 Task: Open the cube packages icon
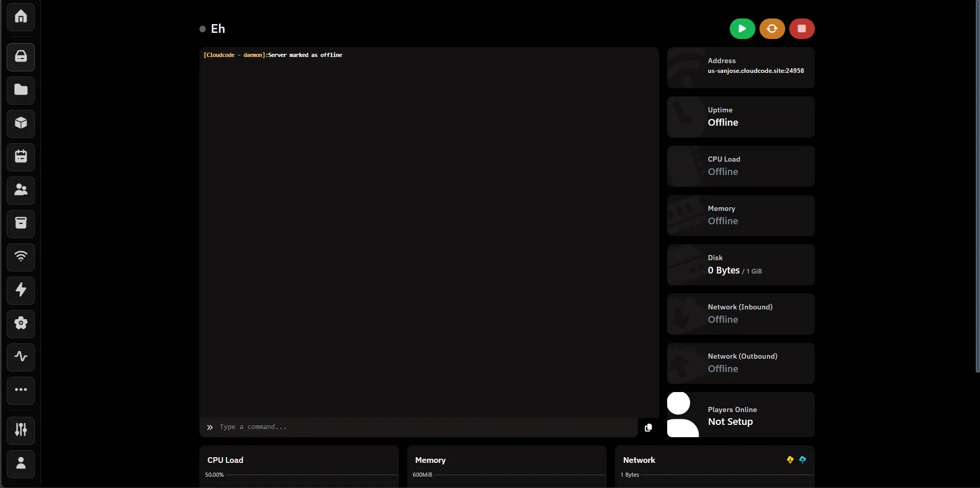pyautogui.click(x=21, y=123)
